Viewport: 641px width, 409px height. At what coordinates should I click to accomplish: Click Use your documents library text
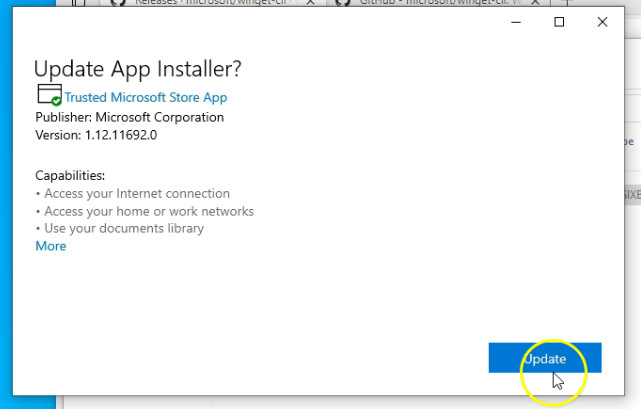point(124,228)
